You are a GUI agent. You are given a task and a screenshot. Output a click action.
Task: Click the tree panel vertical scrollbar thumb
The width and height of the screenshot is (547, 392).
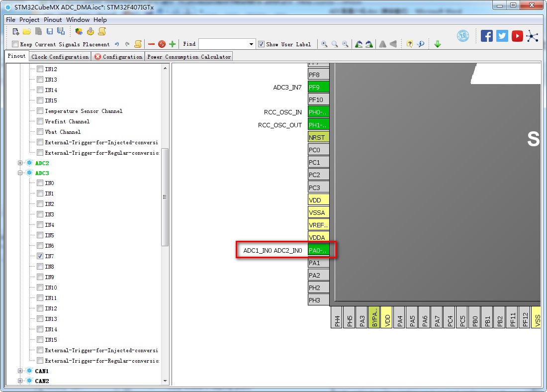[x=165, y=197]
